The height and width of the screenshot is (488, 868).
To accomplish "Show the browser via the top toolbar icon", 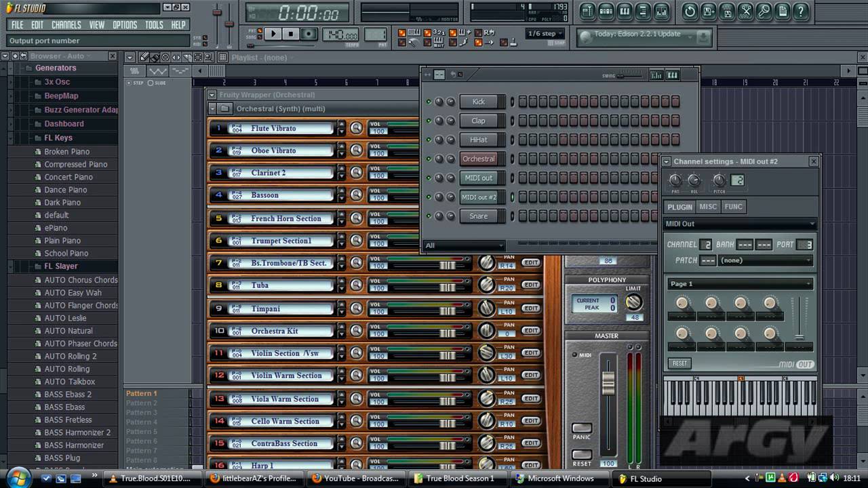I will pyautogui.click(x=643, y=11).
